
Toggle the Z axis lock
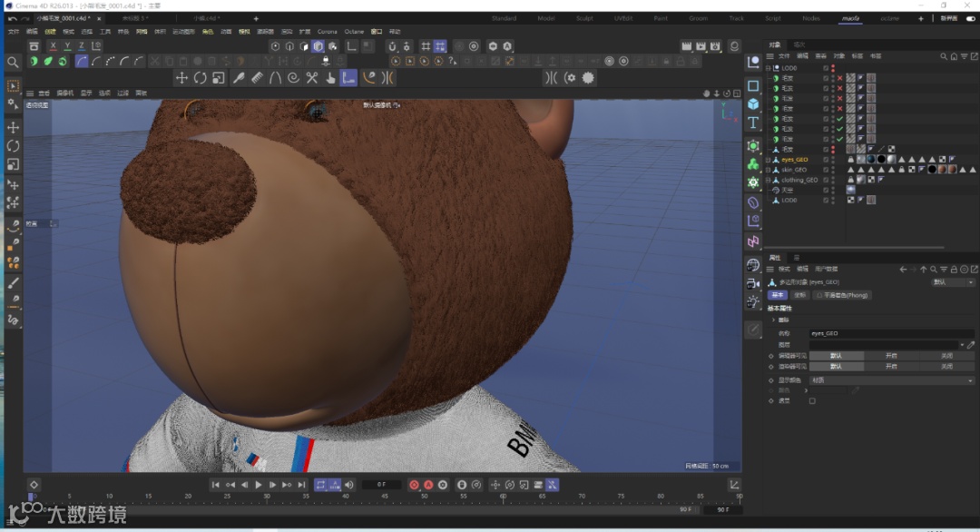click(x=82, y=45)
